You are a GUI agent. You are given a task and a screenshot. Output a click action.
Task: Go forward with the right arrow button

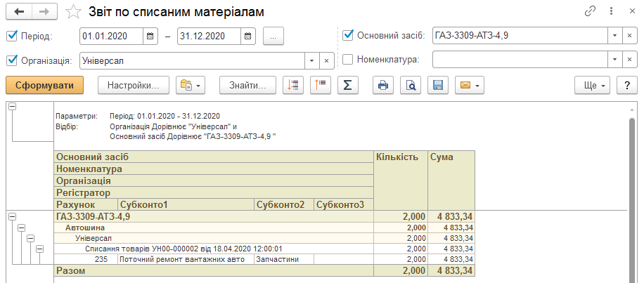44,11
